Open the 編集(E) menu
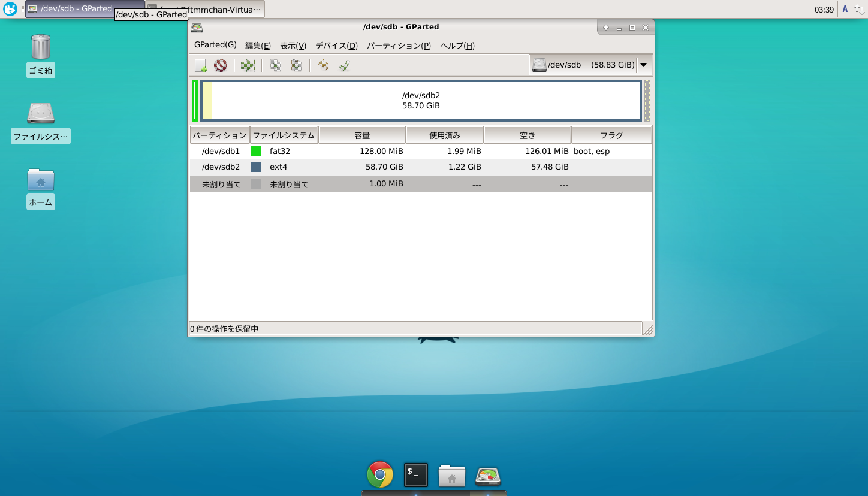The width and height of the screenshot is (868, 496). coord(258,46)
